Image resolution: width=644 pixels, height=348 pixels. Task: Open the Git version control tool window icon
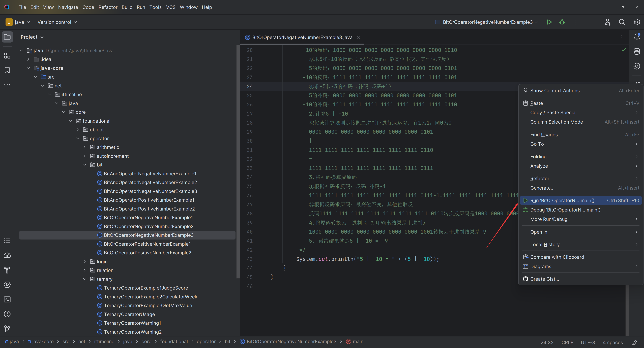[x=7, y=329]
